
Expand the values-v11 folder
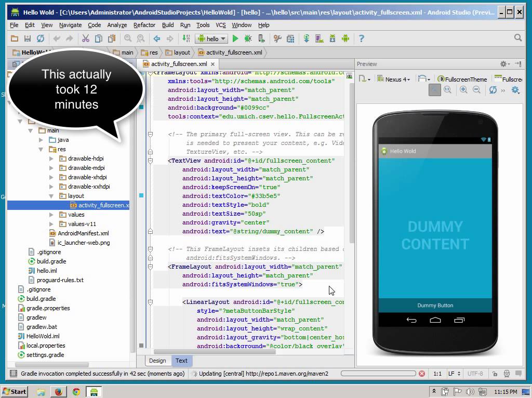[51, 224]
